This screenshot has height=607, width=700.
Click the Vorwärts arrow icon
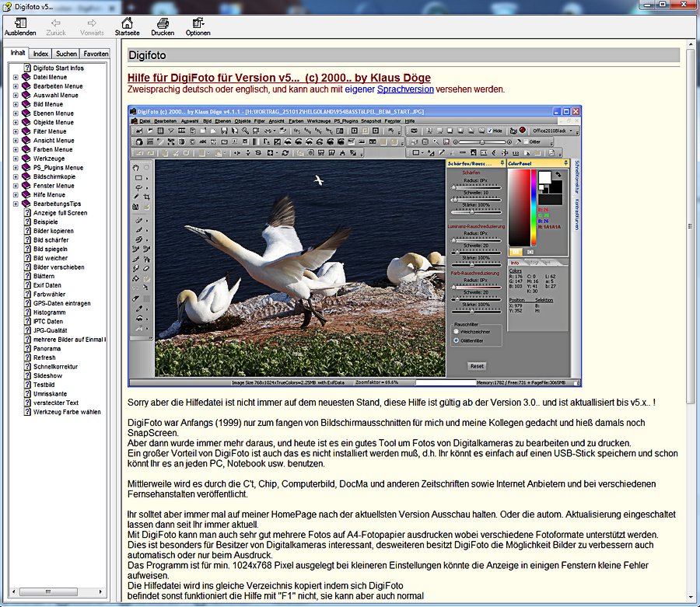point(92,23)
